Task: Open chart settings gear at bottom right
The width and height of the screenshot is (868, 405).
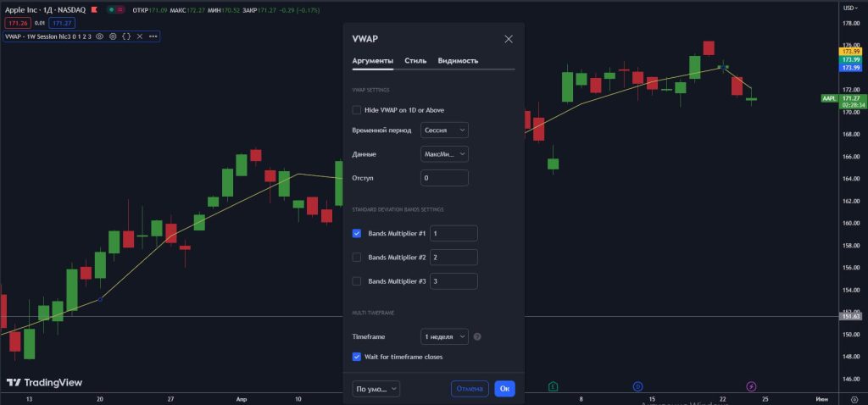Action: tap(854, 399)
